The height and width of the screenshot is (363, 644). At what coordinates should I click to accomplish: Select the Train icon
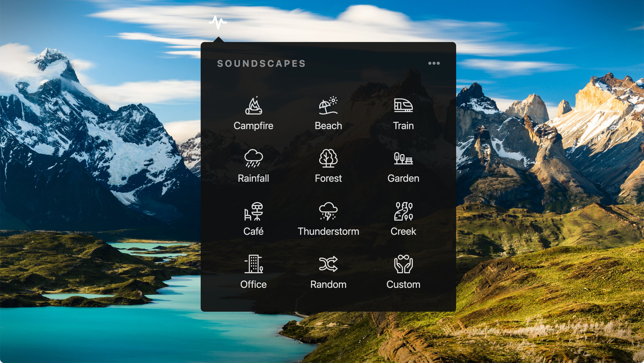pos(403,105)
